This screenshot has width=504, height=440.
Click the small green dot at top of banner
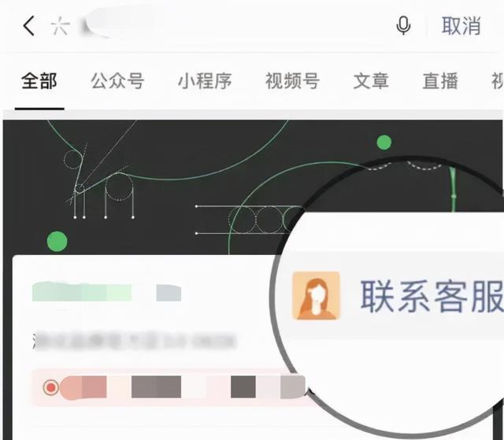click(384, 142)
